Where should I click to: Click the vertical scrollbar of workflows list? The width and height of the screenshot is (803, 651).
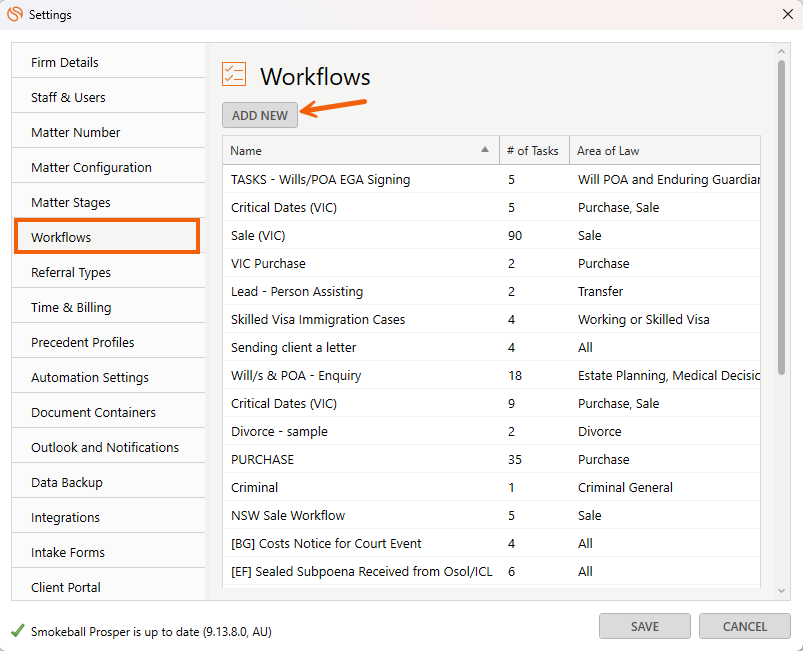coord(781,220)
